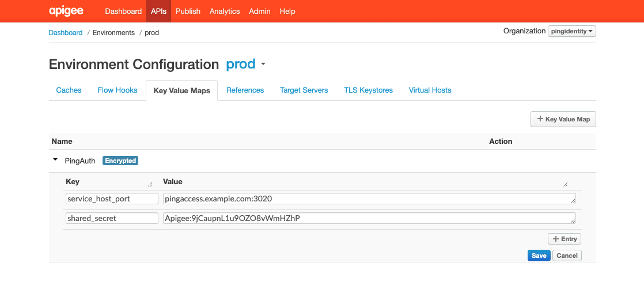Screen dimensions: 644x305
Task: Click the Encrypted badge
Action: pyautogui.click(x=120, y=161)
